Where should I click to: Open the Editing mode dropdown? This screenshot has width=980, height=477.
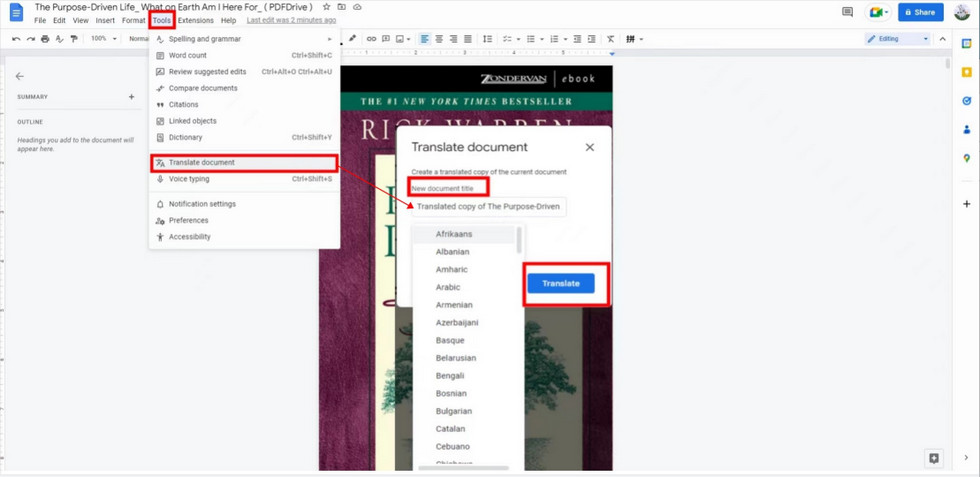click(x=898, y=39)
